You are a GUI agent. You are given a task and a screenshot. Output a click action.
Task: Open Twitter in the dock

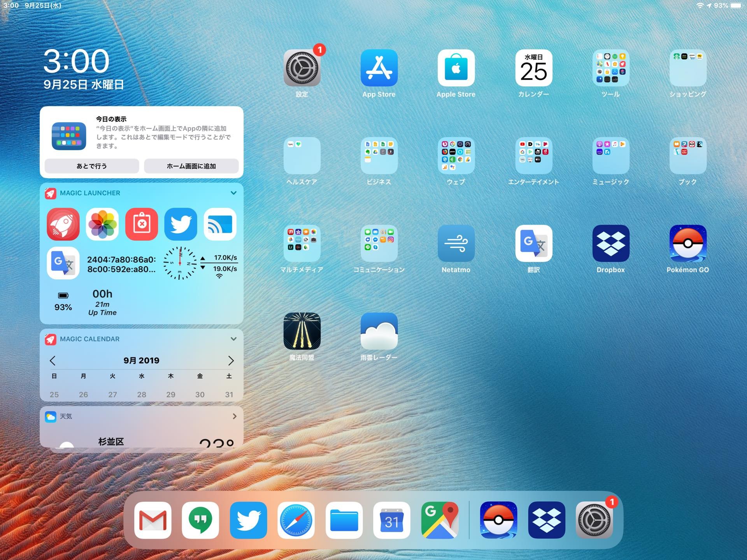tap(248, 520)
